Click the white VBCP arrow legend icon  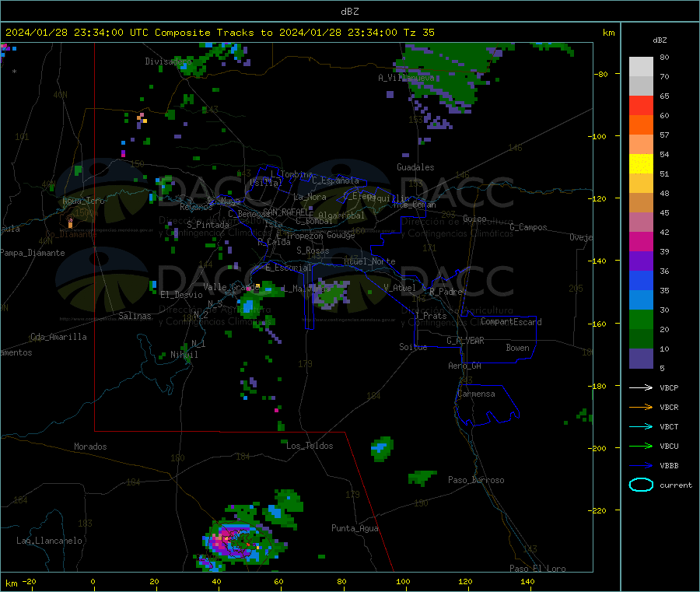tap(641, 387)
